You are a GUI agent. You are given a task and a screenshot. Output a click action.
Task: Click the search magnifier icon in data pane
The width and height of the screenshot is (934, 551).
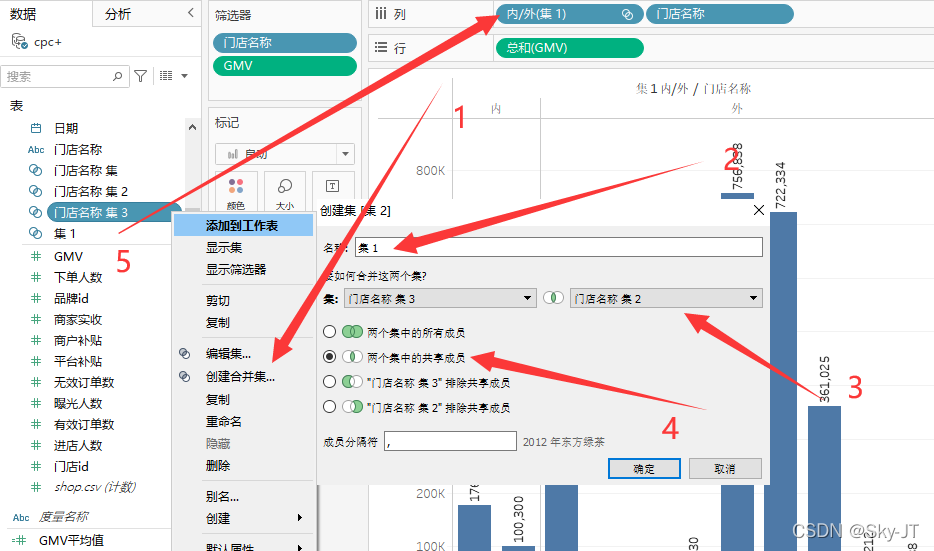[x=117, y=76]
